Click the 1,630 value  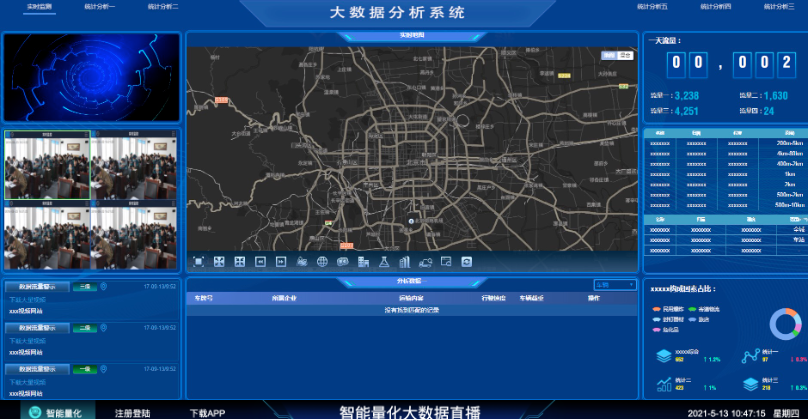pyautogui.click(x=776, y=96)
